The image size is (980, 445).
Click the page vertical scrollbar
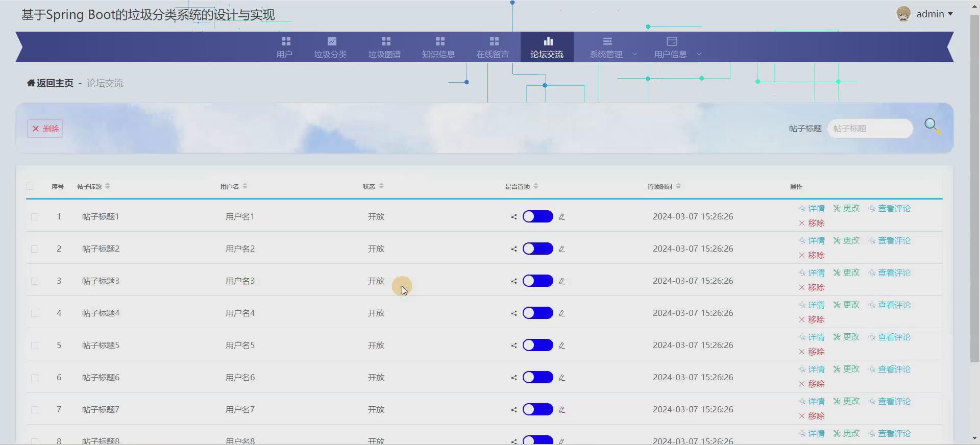click(974, 189)
